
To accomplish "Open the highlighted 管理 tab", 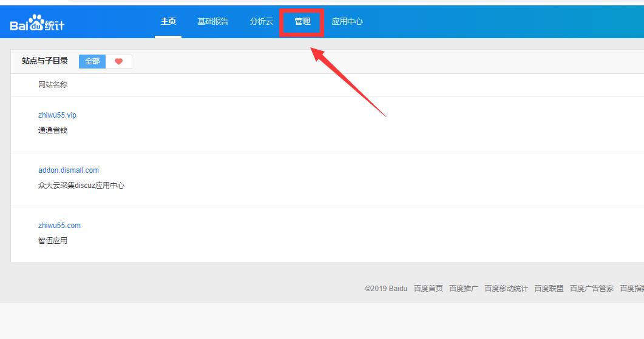I will pos(302,22).
